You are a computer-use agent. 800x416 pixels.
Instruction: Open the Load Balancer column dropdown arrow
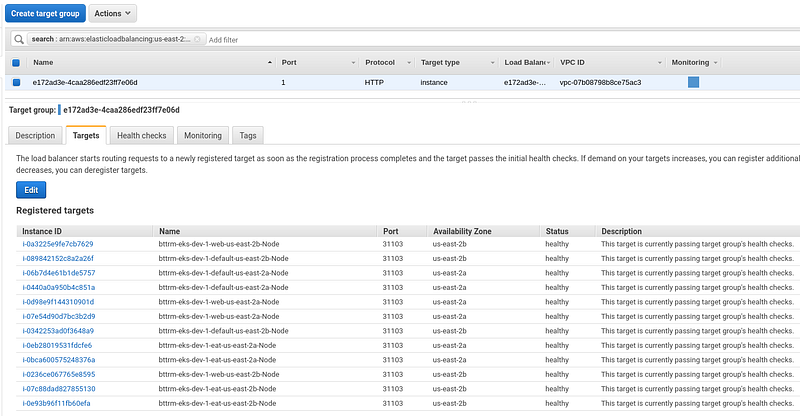[x=548, y=63]
